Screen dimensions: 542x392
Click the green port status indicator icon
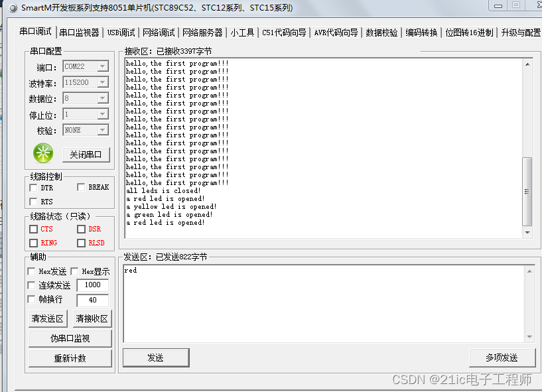tap(43, 153)
